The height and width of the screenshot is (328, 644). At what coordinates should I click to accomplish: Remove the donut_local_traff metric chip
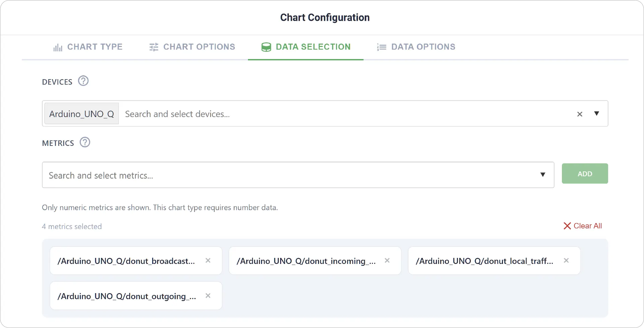pos(566,261)
